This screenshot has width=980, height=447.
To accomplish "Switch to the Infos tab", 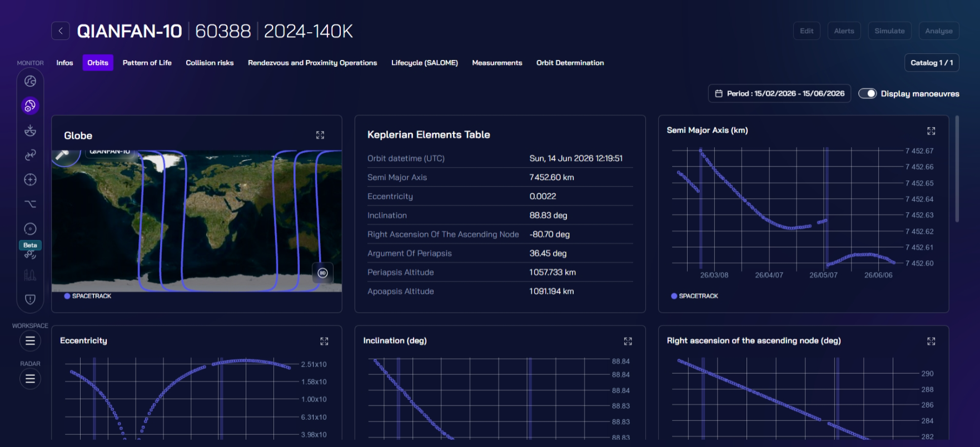I will (x=64, y=63).
